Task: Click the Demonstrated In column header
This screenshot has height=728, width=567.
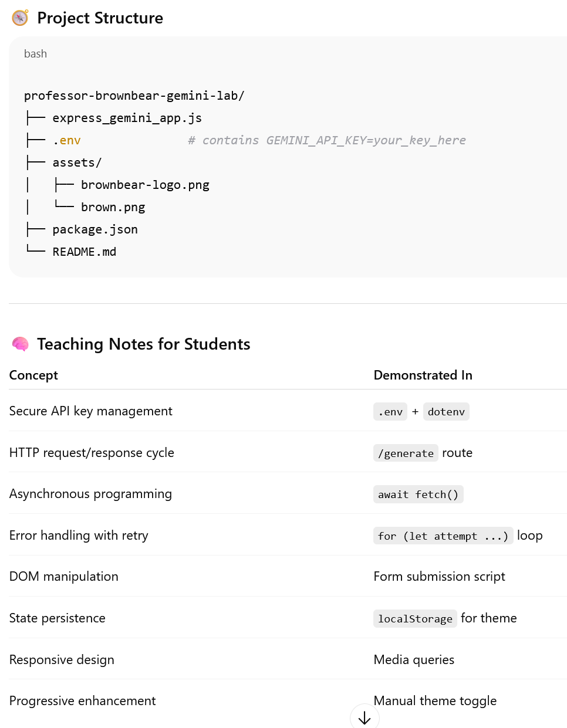Action: pyautogui.click(x=423, y=375)
